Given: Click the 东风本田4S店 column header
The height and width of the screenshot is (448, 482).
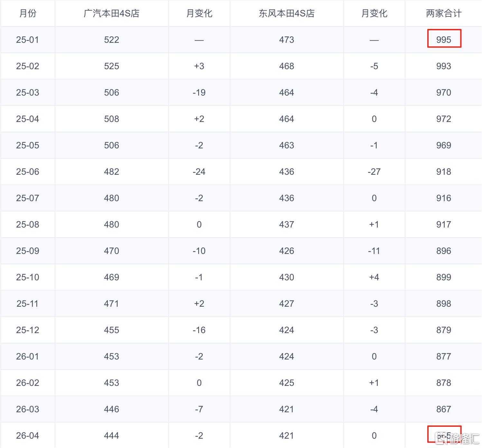Looking at the screenshot, I should click(286, 13).
